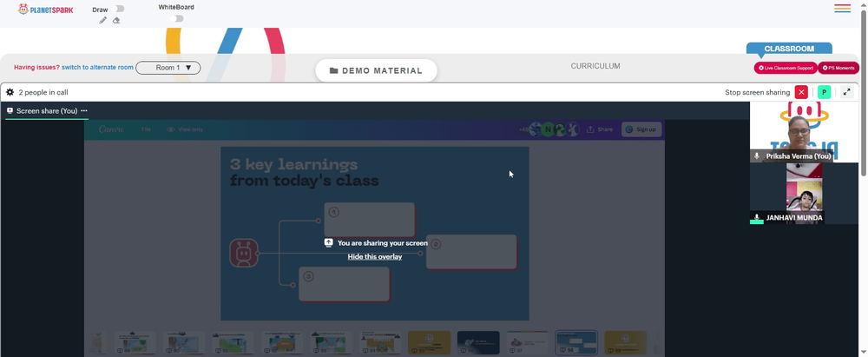Open the Room 1 dropdown

168,68
